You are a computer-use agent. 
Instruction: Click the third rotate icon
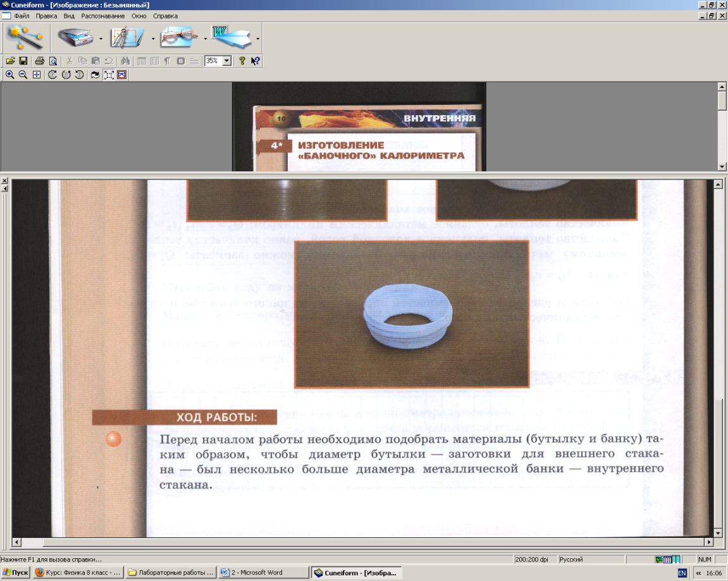tap(80, 75)
